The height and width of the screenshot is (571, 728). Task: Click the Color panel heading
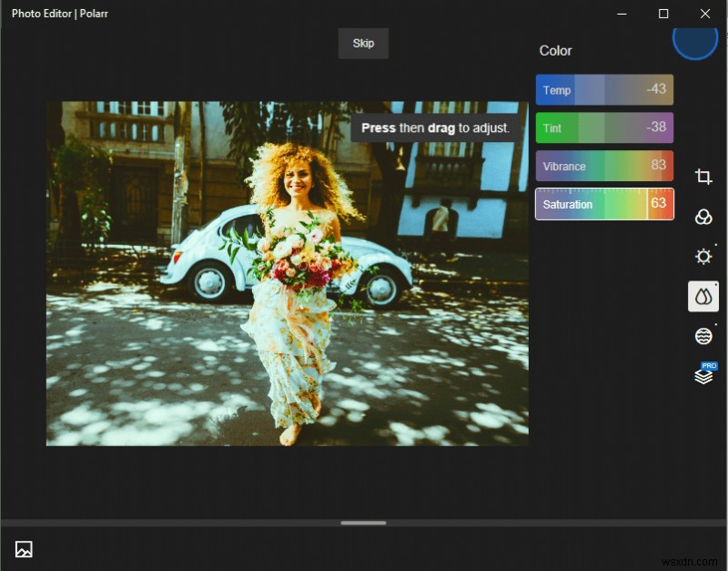[x=556, y=51]
